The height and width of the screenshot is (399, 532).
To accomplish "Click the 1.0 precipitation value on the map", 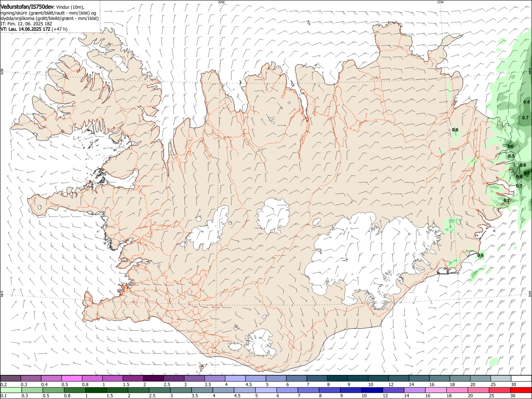I will point(510,146).
